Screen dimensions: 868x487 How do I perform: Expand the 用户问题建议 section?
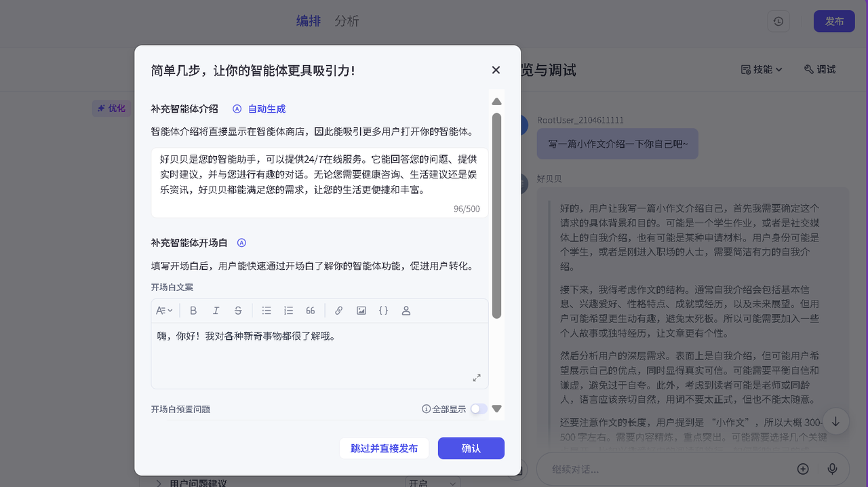point(159,484)
